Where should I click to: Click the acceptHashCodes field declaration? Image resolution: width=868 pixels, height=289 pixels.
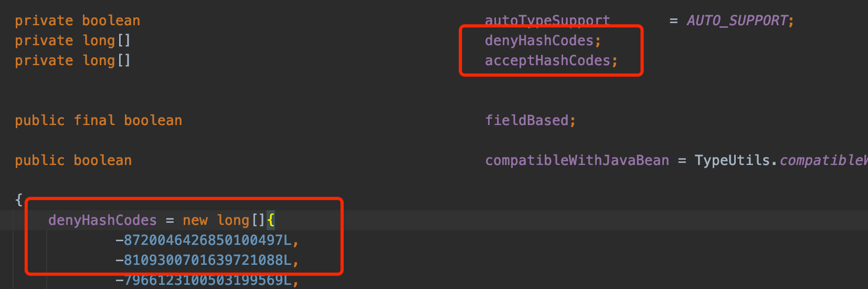[551, 60]
